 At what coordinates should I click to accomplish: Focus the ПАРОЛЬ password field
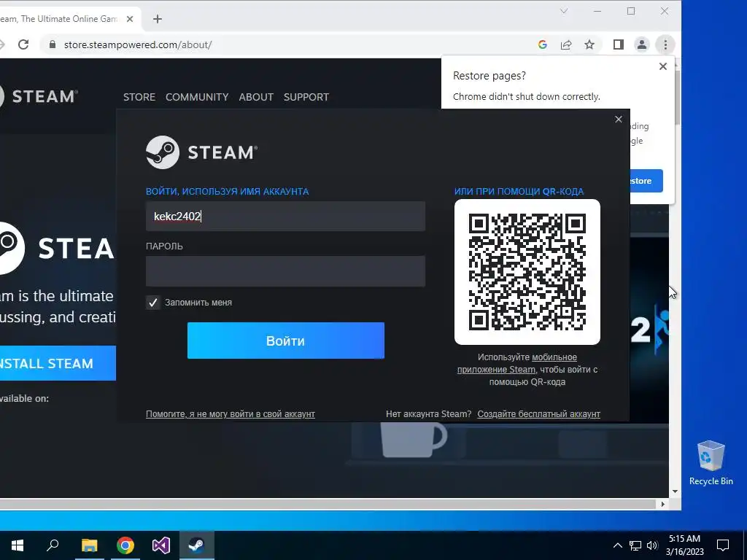[285, 271]
